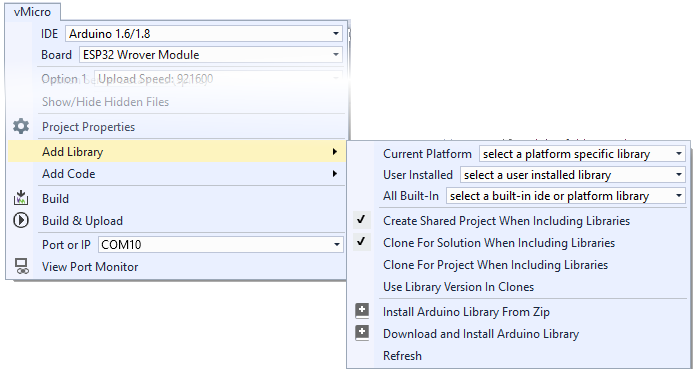Enable Use Library Version In Clones
695x372 pixels.
pyautogui.click(x=458, y=287)
